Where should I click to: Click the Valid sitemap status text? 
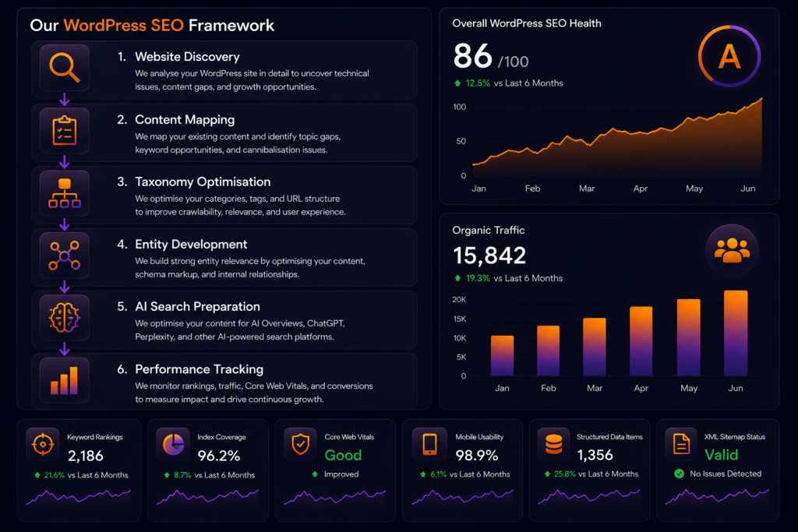click(x=721, y=455)
